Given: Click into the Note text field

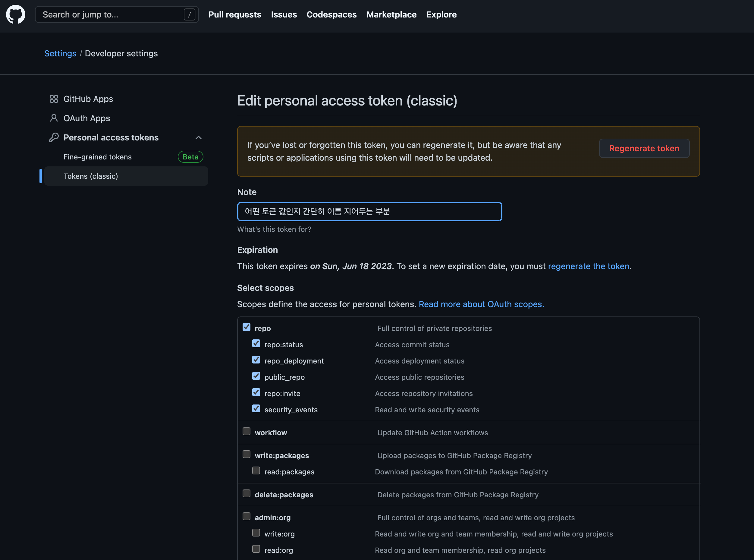Looking at the screenshot, I should tap(369, 212).
